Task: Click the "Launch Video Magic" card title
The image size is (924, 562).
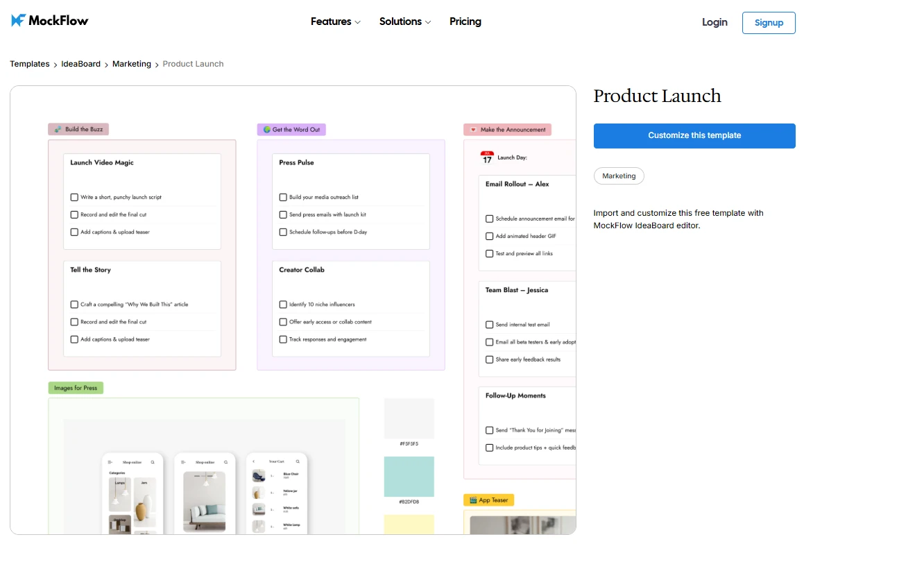Action: pos(102,162)
